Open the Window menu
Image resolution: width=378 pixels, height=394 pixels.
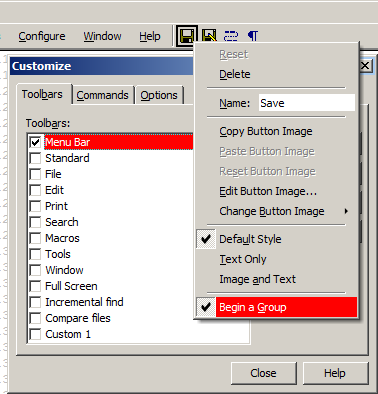(x=102, y=36)
